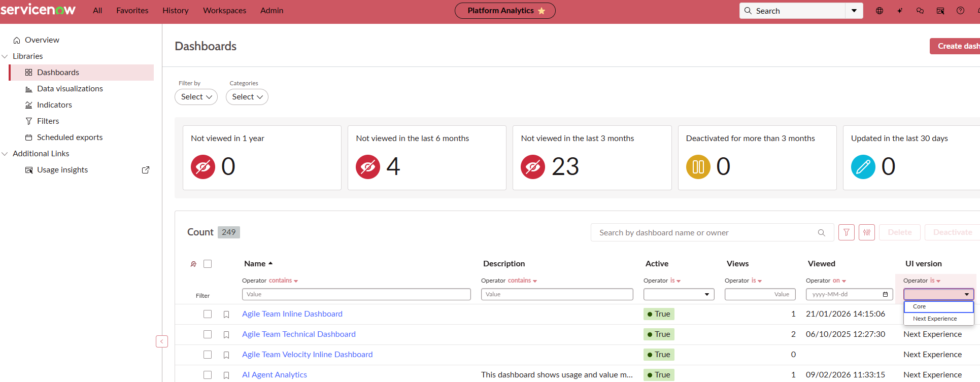The height and width of the screenshot is (382, 980).
Task: Open the chat conversations icon
Action: pos(920,11)
